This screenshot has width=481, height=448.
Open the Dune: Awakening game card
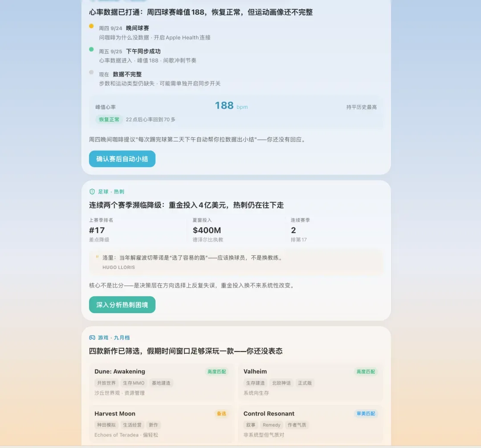(161, 383)
